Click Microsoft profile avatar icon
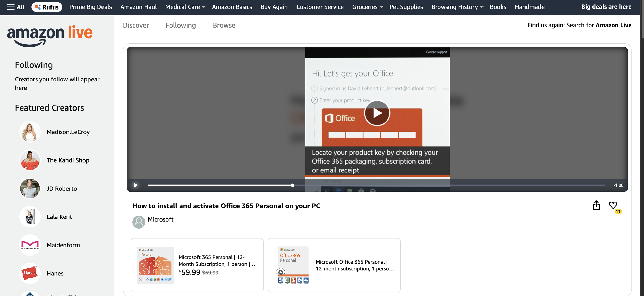The width and height of the screenshot is (644, 296). 139,222
